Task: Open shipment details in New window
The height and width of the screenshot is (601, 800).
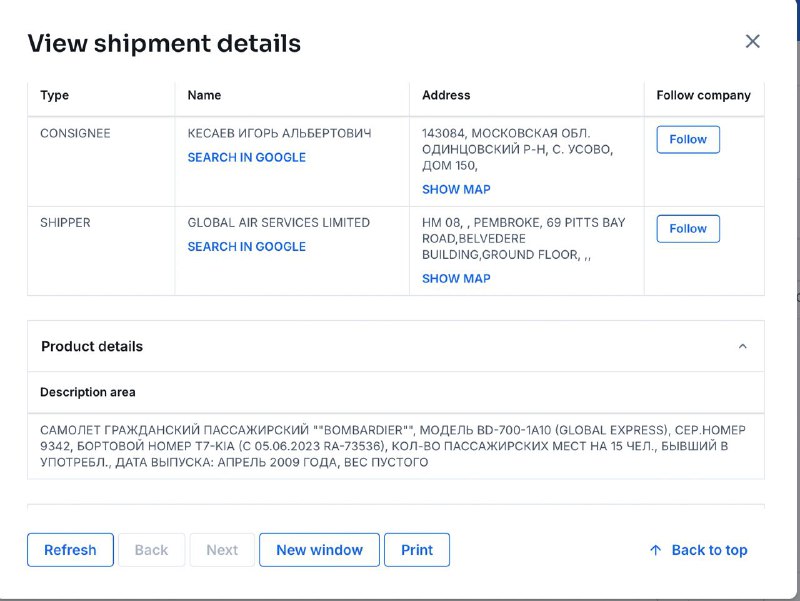Action: pos(319,550)
